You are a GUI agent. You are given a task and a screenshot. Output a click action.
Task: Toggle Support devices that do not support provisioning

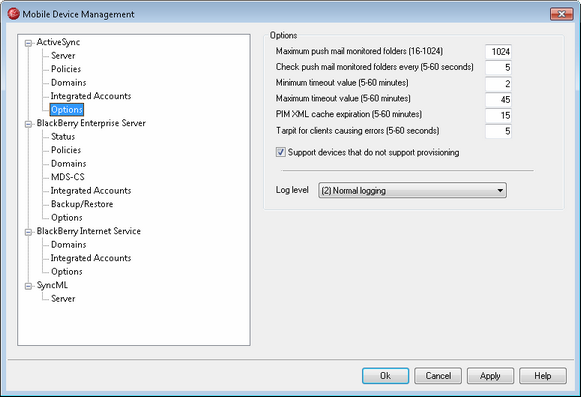pyautogui.click(x=280, y=152)
